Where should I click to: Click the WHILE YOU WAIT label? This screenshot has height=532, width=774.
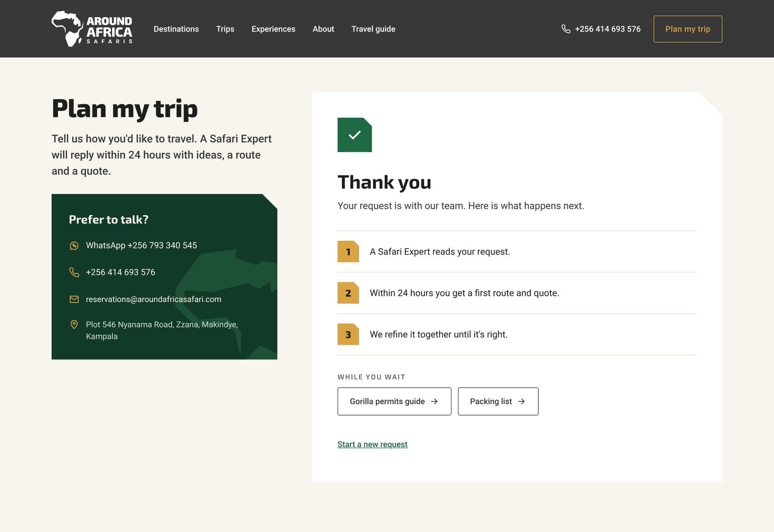pyautogui.click(x=372, y=377)
